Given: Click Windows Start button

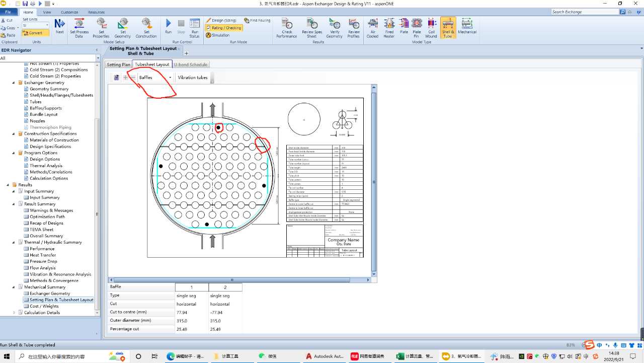Looking at the screenshot, I should pyautogui.click(x=7, y=356).
